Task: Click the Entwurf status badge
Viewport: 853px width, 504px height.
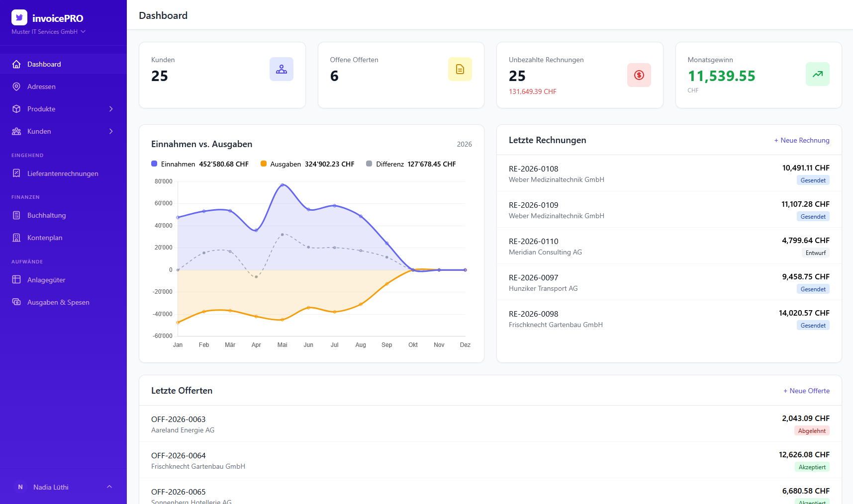Action: pos(816,253)
